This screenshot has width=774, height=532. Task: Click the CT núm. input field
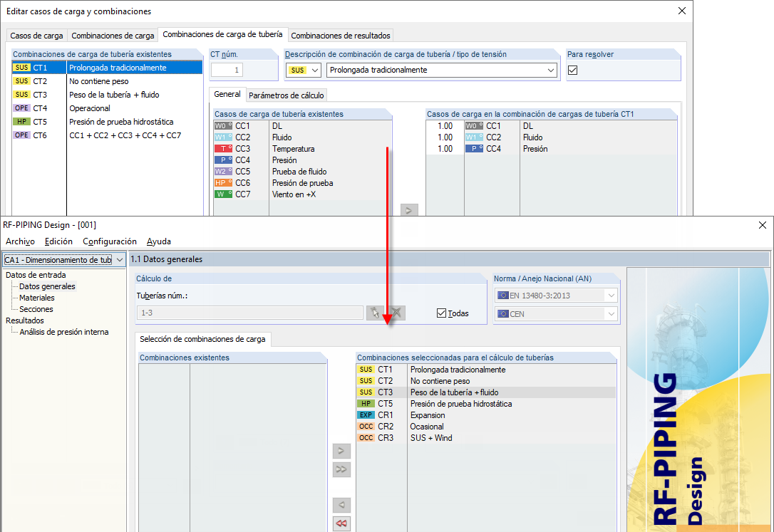click(x=227, y=70)
